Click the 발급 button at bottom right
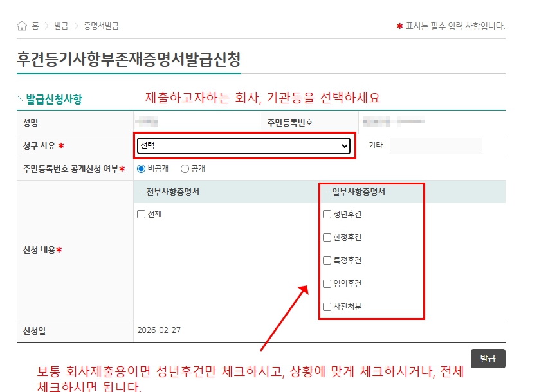The height and width of the screenshot is (392, 557). (488, 359)
